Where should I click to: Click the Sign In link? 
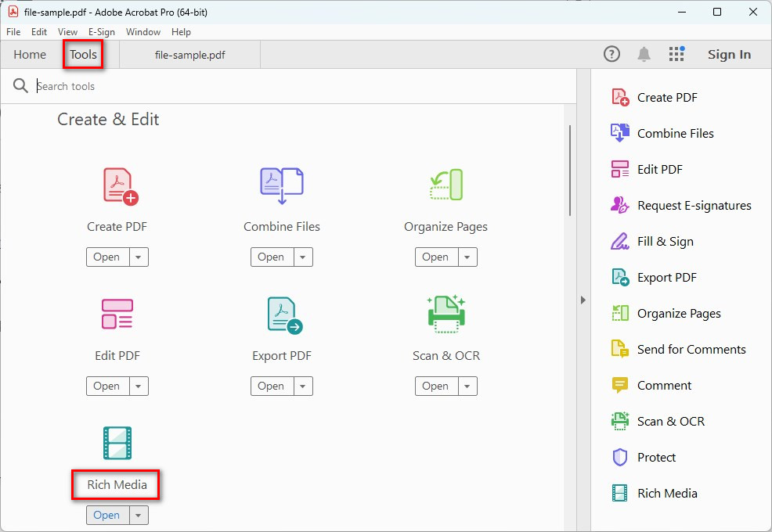coord(729,55)
